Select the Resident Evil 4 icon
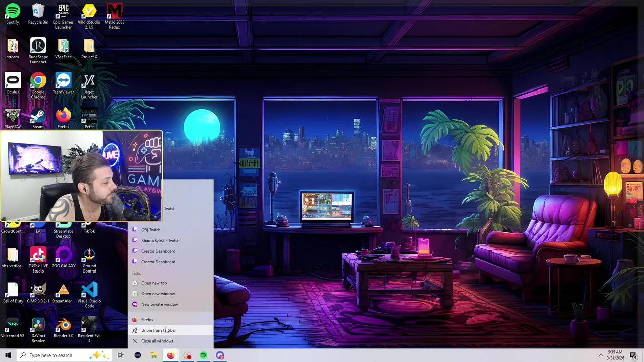The image size is (644, 362). [89, 330]
